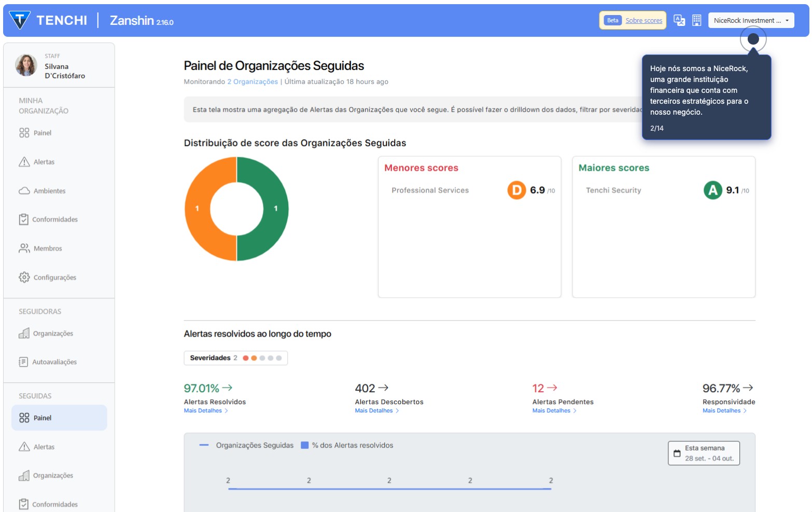Open the Severidades filter dropdown
Image resolution: width=812 pixels, height=512 pixels.
pos(236,358)
